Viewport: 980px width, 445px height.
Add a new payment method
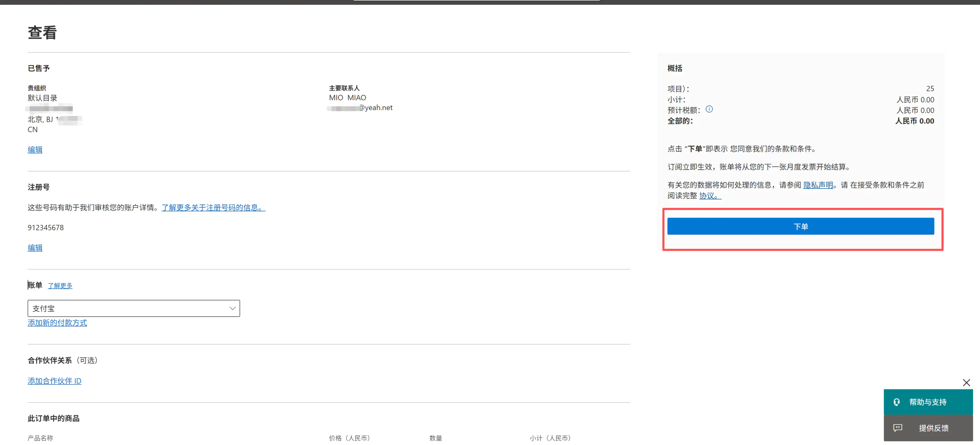click(x=57, y=323)
